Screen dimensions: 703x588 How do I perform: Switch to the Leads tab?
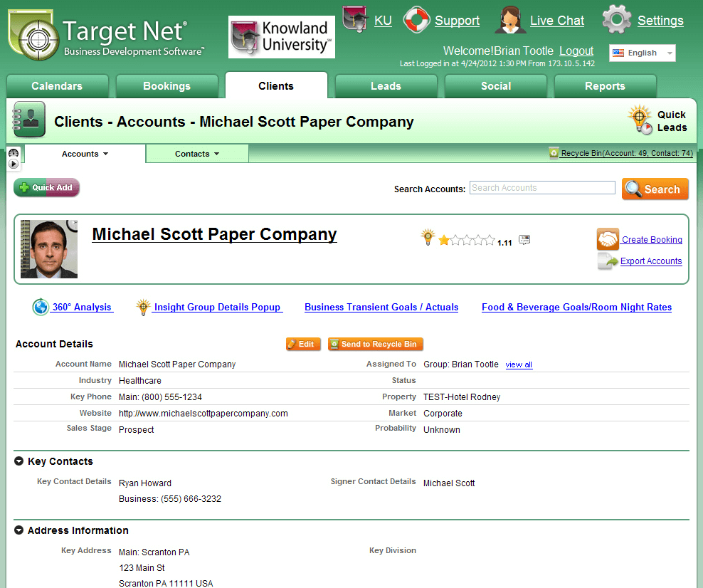(386, 86)
